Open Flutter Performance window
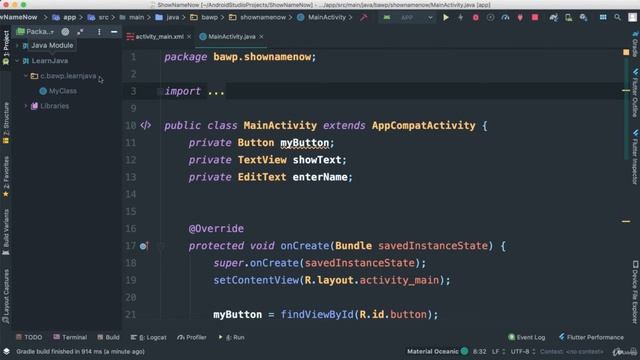640x360 pixels. [591, 337]
